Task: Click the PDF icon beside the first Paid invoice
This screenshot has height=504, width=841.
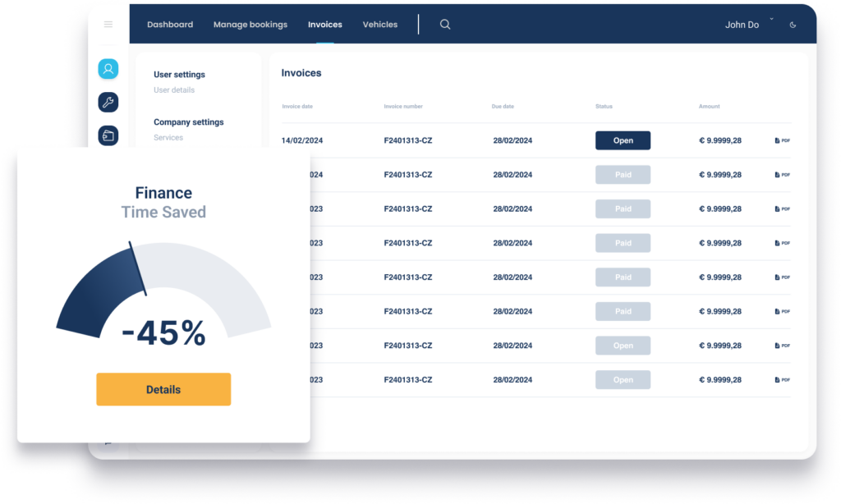Action: tap(780, 174)
